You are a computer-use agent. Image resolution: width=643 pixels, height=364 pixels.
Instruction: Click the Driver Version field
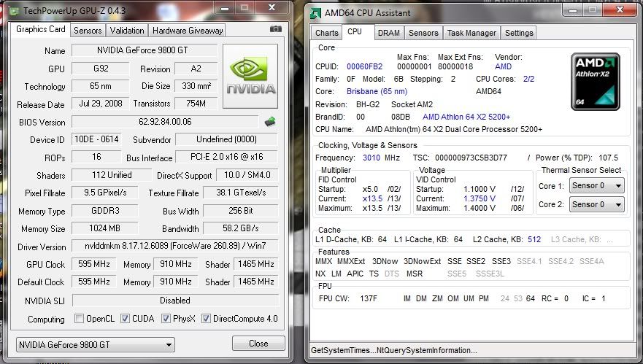(x=175, y=246)
